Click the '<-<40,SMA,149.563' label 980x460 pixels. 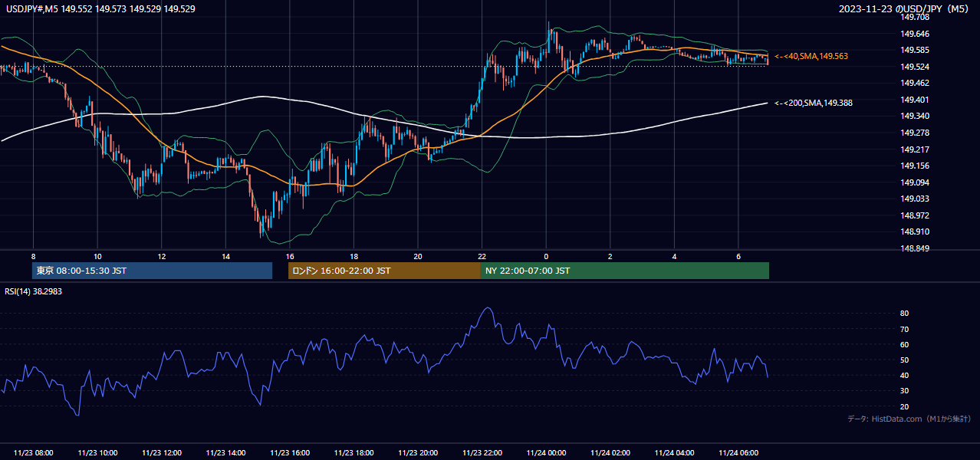811,56
